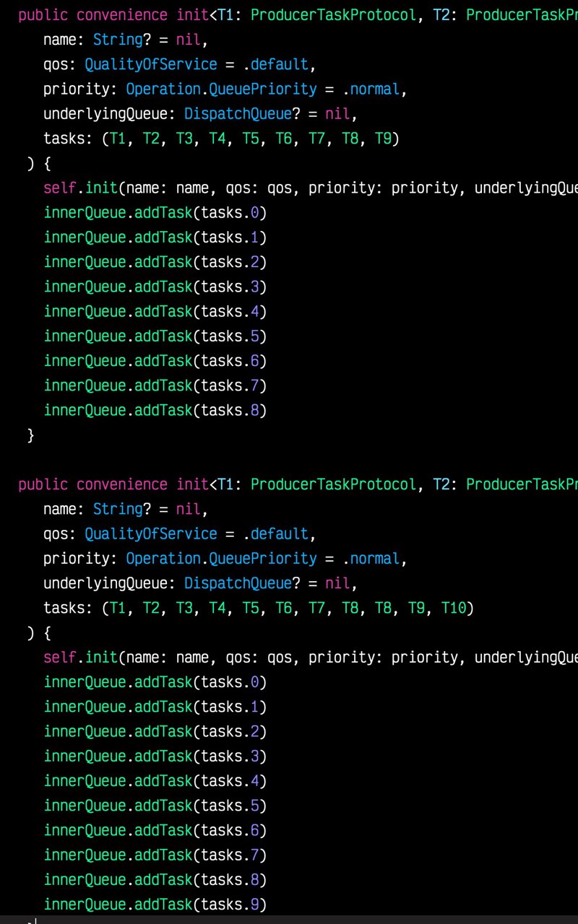Click self.init call in the ten-task initializer

311,658
